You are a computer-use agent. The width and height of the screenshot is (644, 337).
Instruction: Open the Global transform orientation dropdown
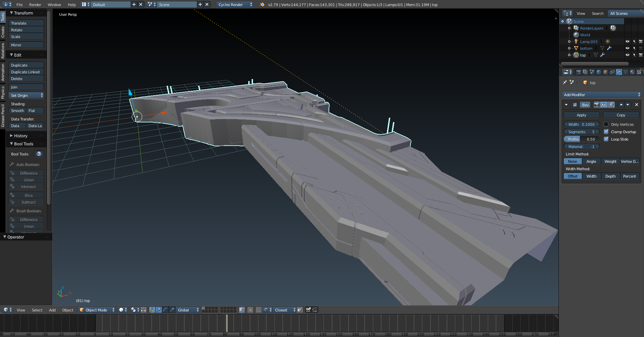coord(188,310)
